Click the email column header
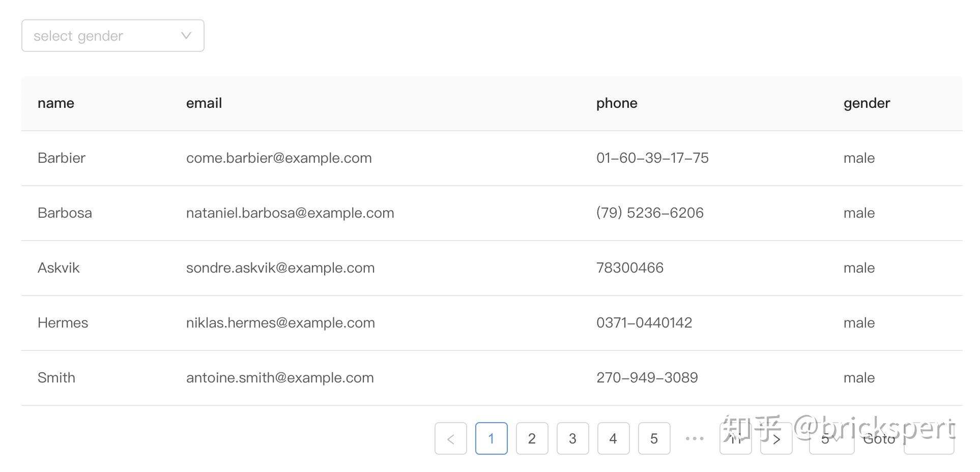Viewport: 980px width, 472px height. click(x=204, y=103)
